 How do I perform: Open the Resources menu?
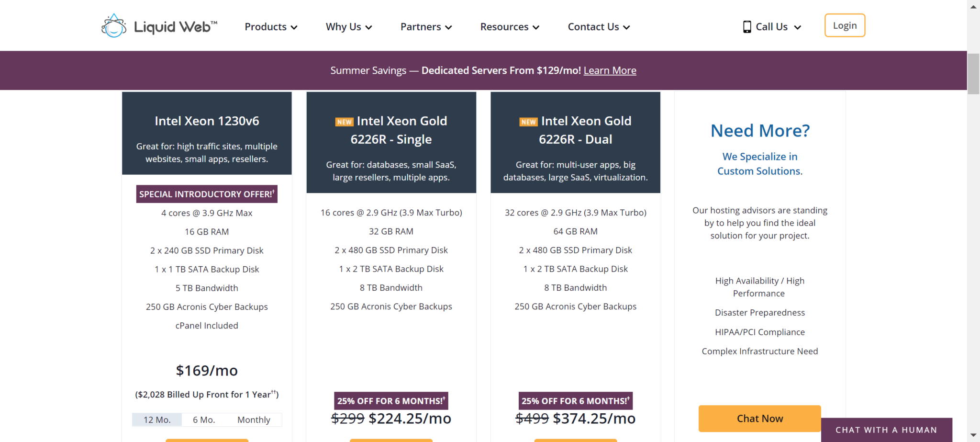click(510, 27)
